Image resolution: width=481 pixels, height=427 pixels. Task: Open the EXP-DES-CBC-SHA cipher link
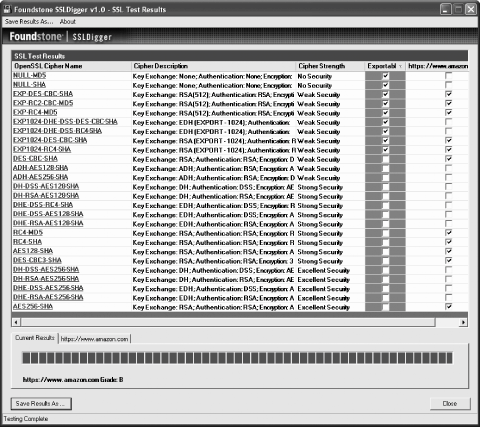[x=43, y=94]
